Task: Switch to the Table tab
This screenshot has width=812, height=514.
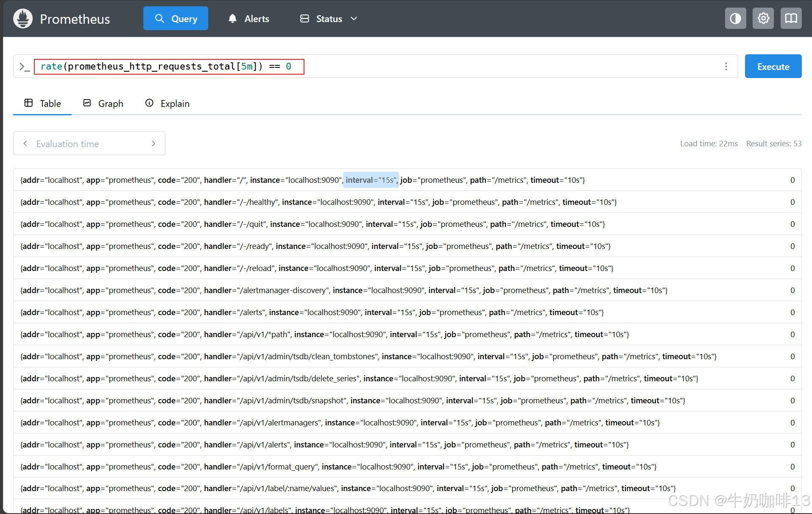Action: point(42,103)
